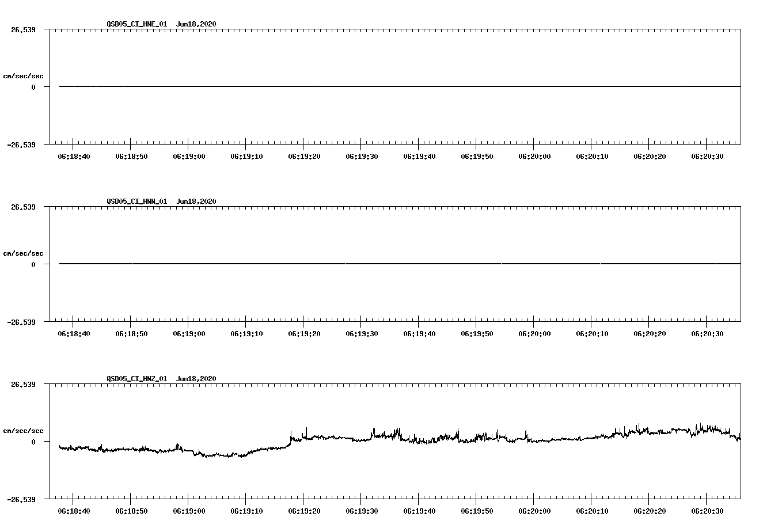Click the flat HNE acceleration trace line
This screenshot has height=532, width=782.
pos(400,86)
